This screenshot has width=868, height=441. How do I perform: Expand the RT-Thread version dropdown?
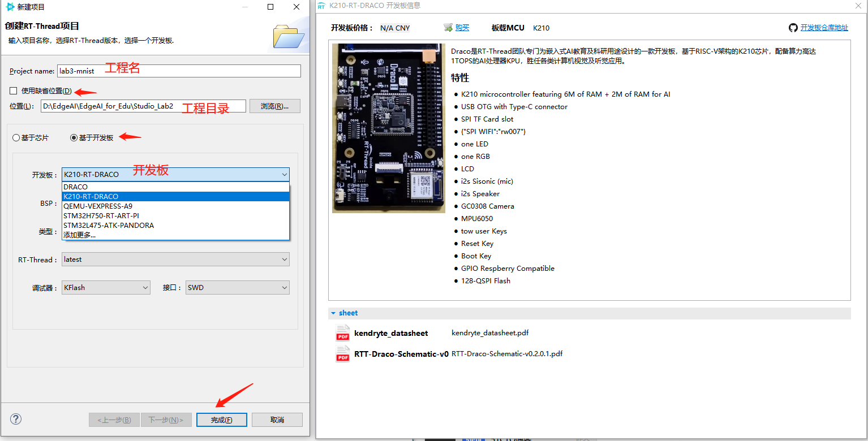coord(175,260)
